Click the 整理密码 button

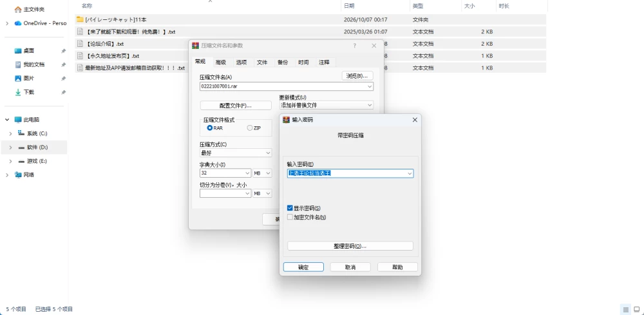350,246
